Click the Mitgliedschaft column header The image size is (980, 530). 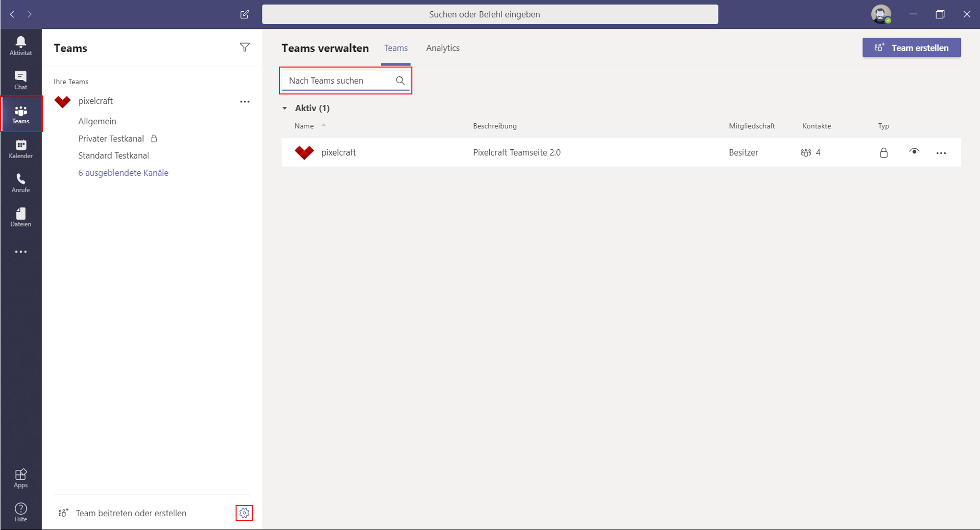tap(752, 126)
